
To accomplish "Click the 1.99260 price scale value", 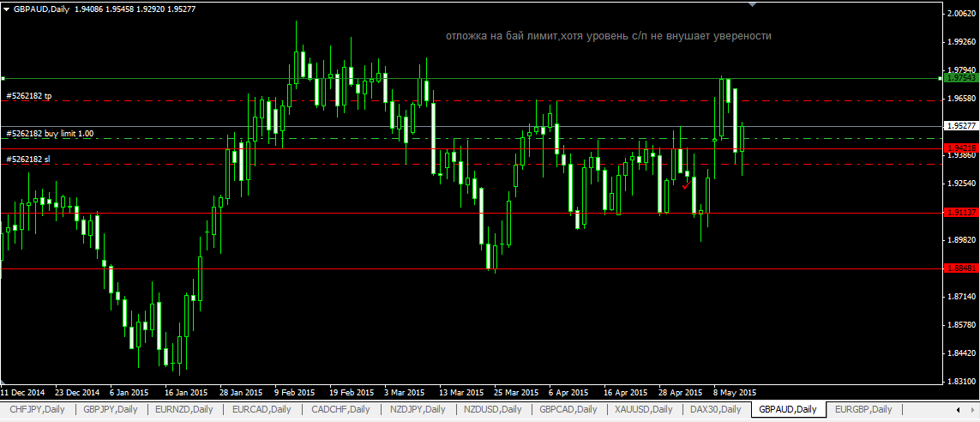I will click(x=963, y=42).
